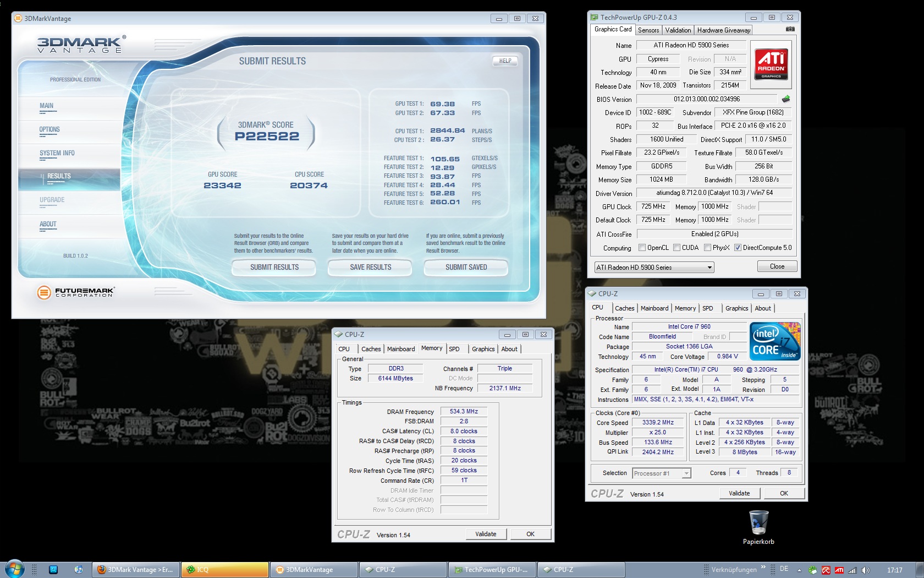This screenshot has width=924, height=578.
Task: Open the Windows Start orb
Action: point(15,569)
